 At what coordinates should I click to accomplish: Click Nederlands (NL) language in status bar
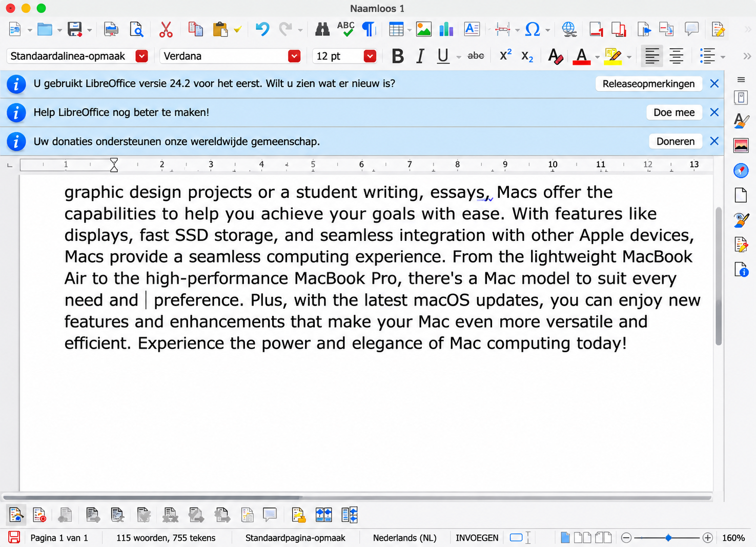pos(404,538)
